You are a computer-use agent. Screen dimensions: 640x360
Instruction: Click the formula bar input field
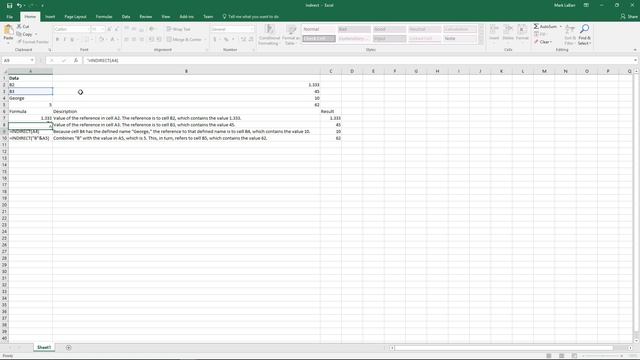(358, 60)
